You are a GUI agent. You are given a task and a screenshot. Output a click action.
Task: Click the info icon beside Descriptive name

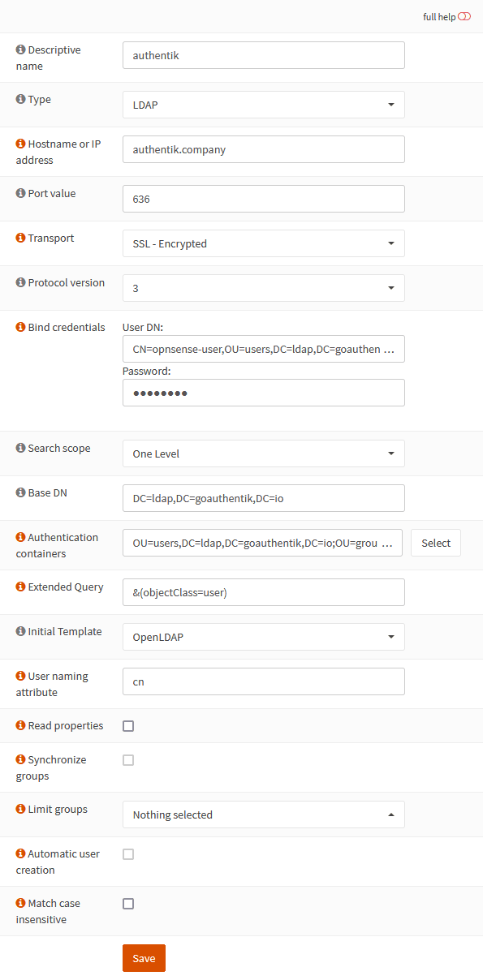click(x=20, y=50)
